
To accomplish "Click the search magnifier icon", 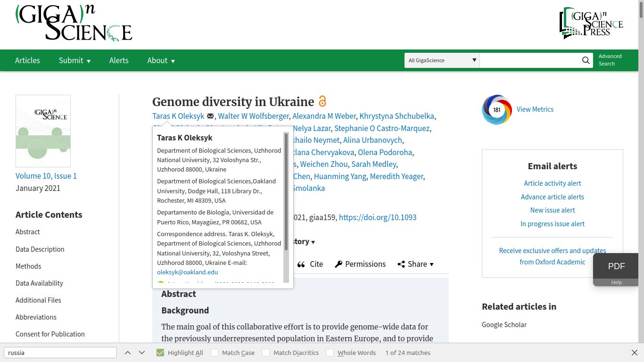I will 586,60.
